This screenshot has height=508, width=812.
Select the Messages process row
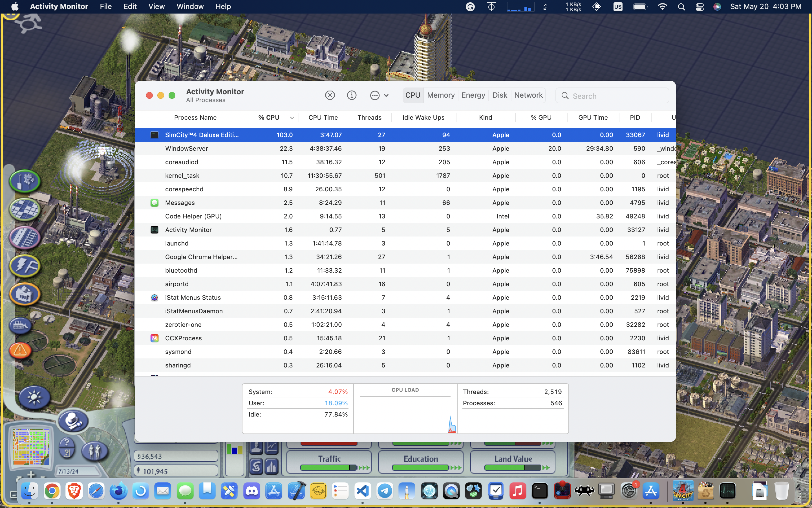pos(405,203)
